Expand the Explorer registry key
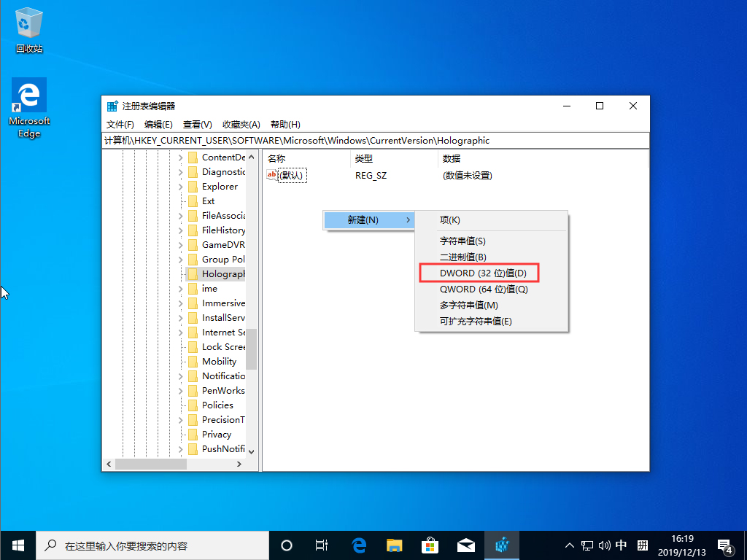 (x=181, y=186)
